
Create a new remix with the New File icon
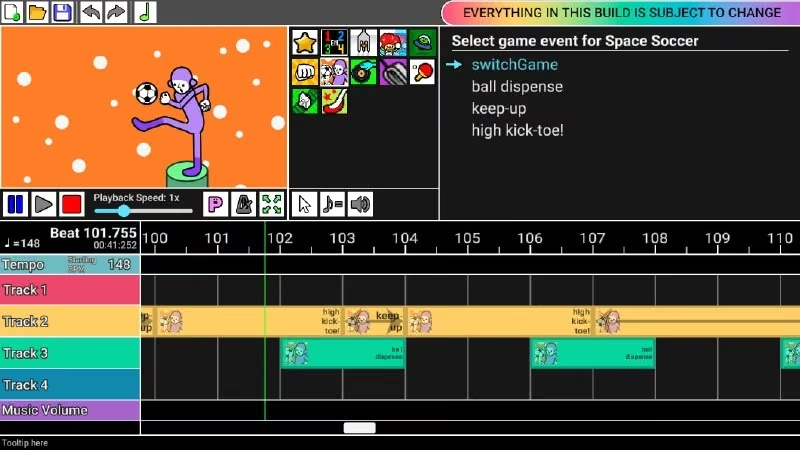pos(12,12)
